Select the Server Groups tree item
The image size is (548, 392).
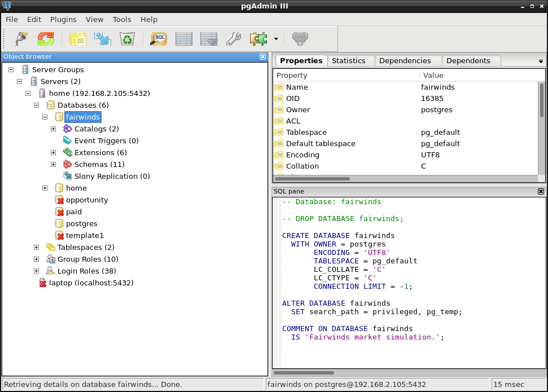[x=58, y=70]
